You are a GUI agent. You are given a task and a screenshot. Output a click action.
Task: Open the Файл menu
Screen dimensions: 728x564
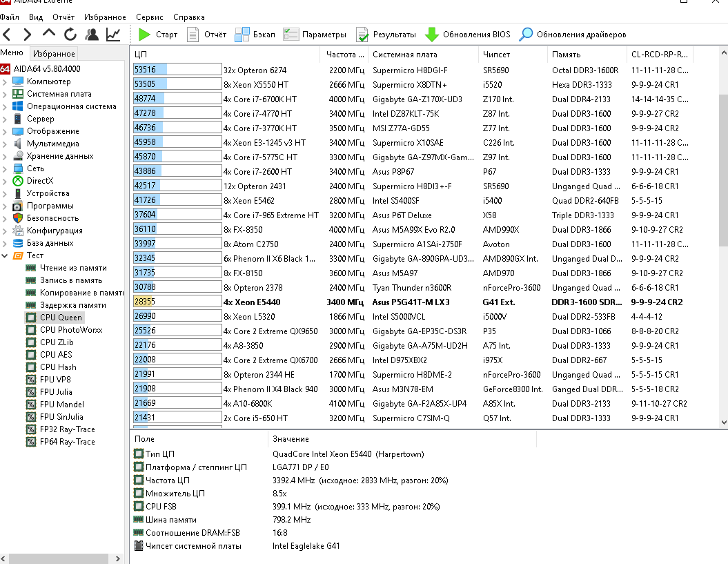10,17
